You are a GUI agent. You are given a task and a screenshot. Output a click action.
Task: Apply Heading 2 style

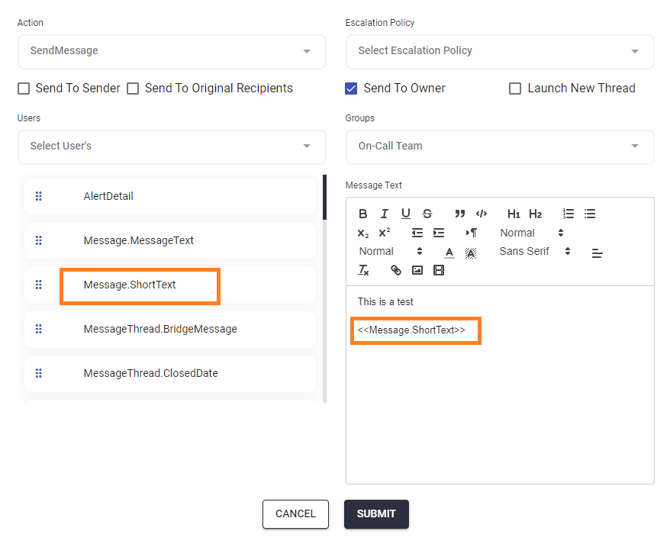tap(535, 214)
